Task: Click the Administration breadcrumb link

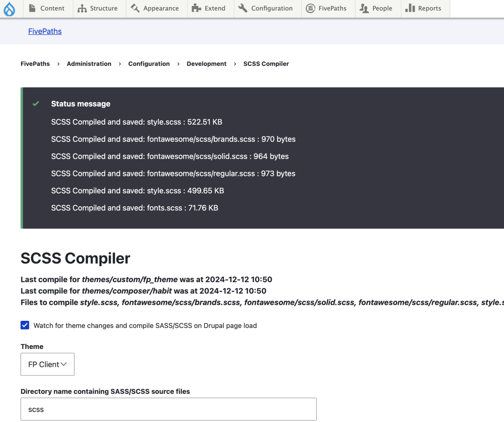Action: point(89,63)
